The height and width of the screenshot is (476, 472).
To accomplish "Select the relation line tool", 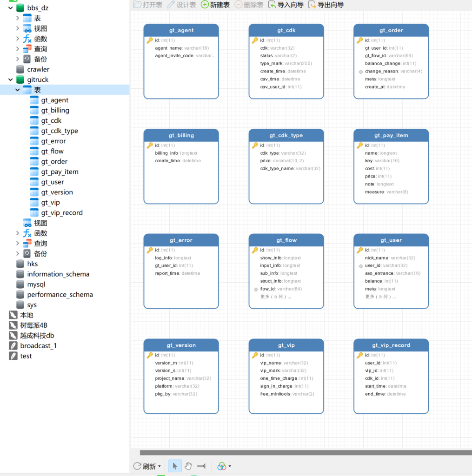I will tap(201, 466).
